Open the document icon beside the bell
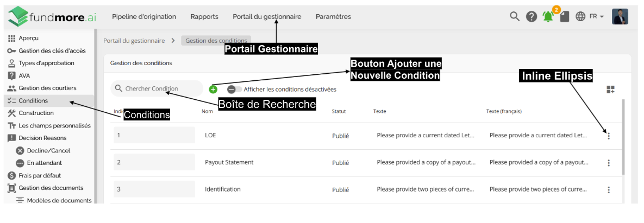Image resolution: width=644 pixels, height=223 pixels. 565,17
